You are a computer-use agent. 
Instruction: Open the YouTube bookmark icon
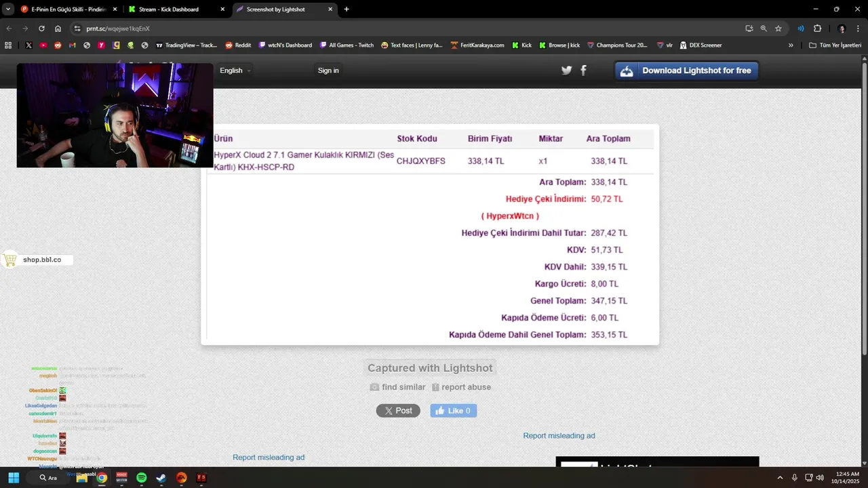pos(43,45)
